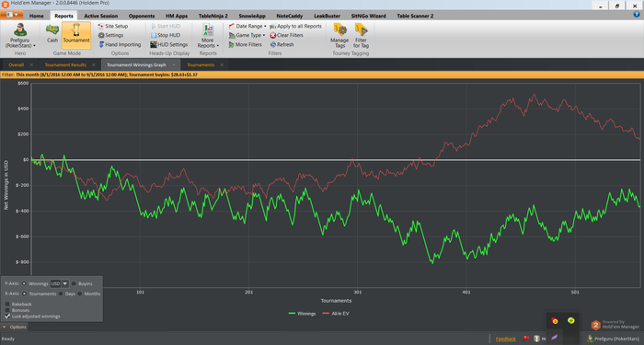
Task: Click the red flag status bar icon
Action: [x=526, y=339]
